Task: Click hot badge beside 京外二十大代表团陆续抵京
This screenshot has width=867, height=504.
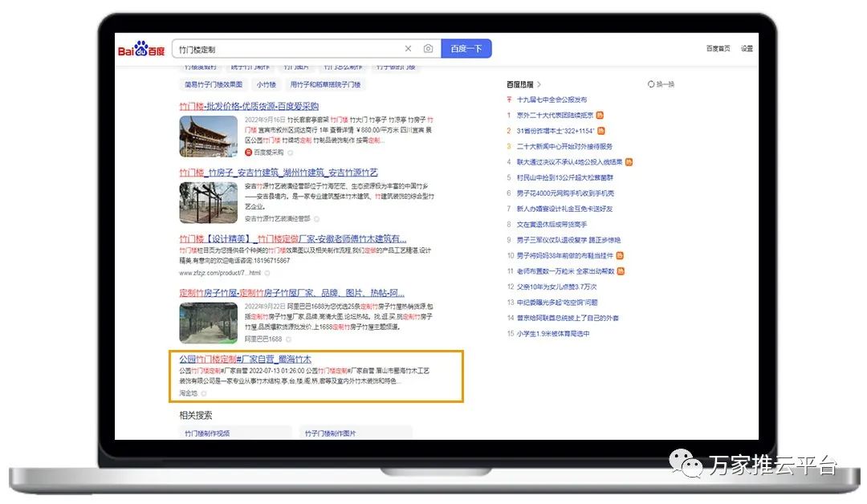Action: pyautogui.click(x=600, y=116)
